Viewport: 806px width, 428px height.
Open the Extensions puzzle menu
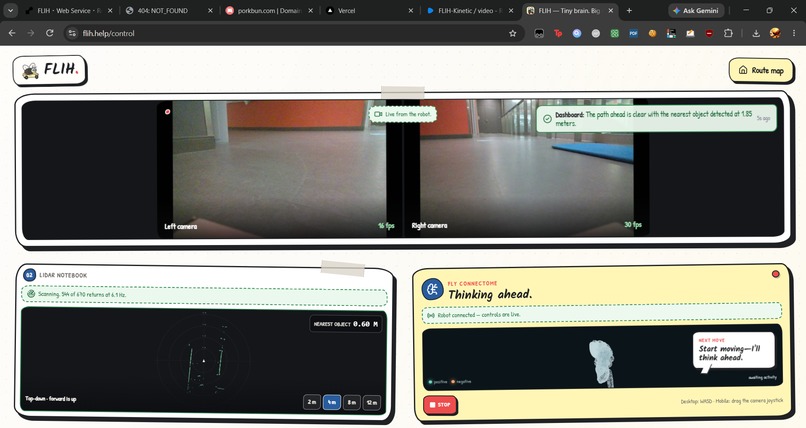click(x=728, y=33)
